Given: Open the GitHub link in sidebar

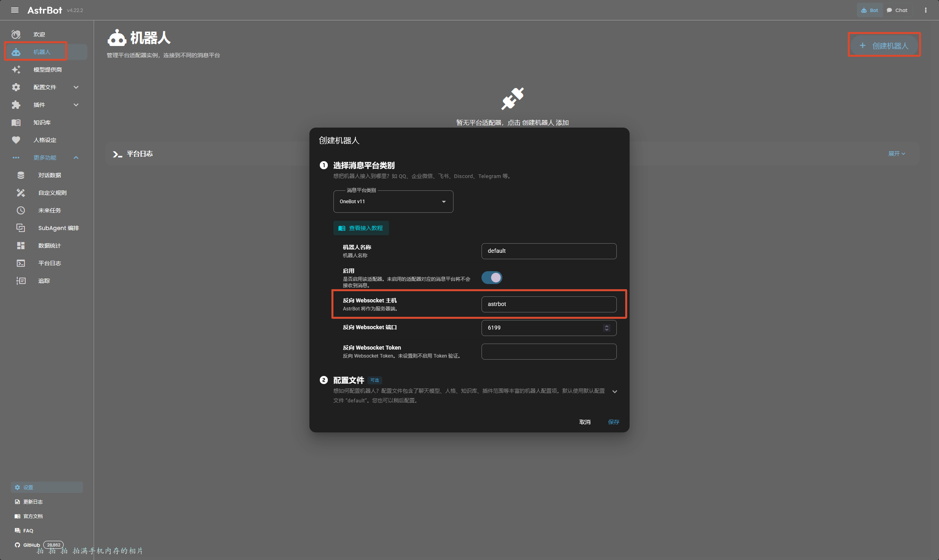Looking at the screenshot, I should coord(31,545).
